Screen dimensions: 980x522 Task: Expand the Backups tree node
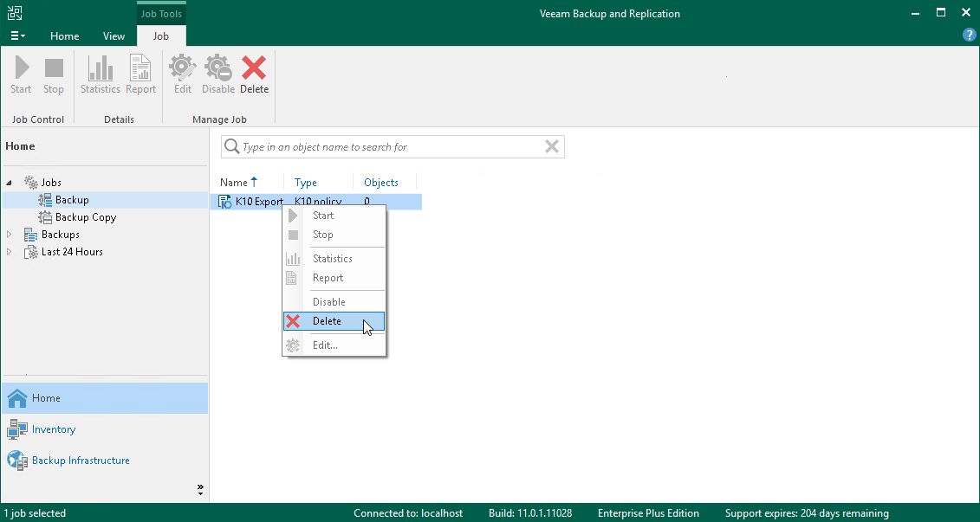(9, 234)
